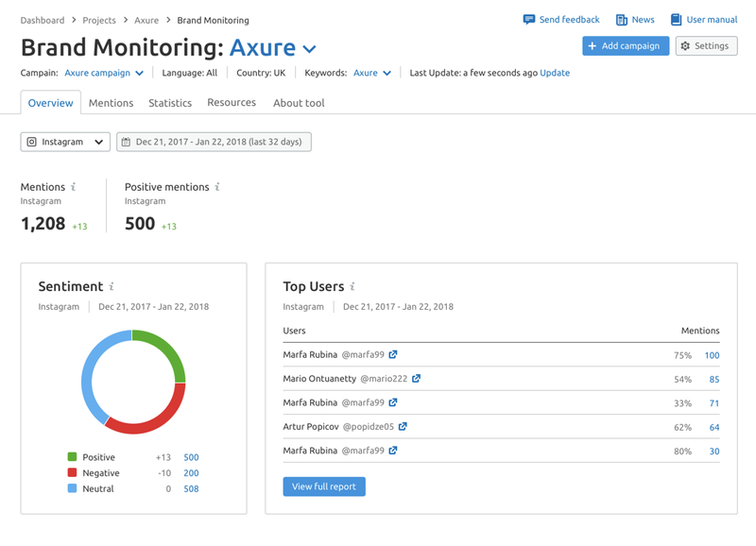The height and width of the screenshot is (546, 756).
Task: Click the info icon next to Sentiment
Action: [x=112, y=286]
